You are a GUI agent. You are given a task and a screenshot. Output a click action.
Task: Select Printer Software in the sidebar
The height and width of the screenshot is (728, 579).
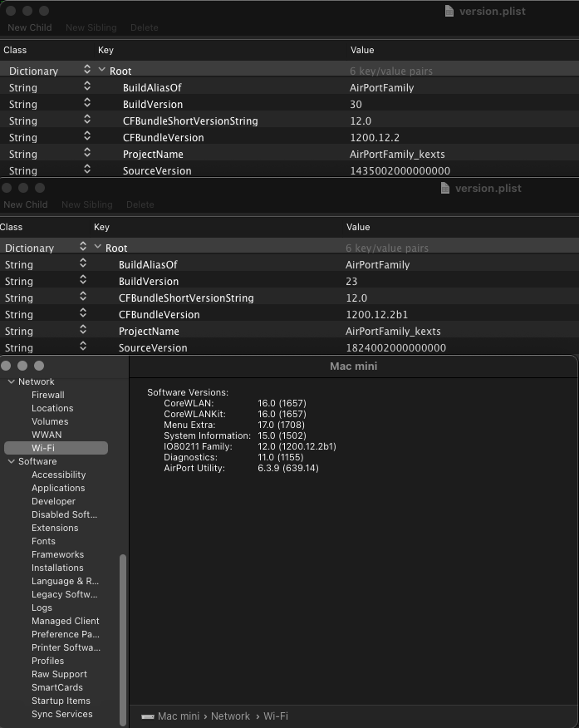pyautogui.click(x=66, y=647)
